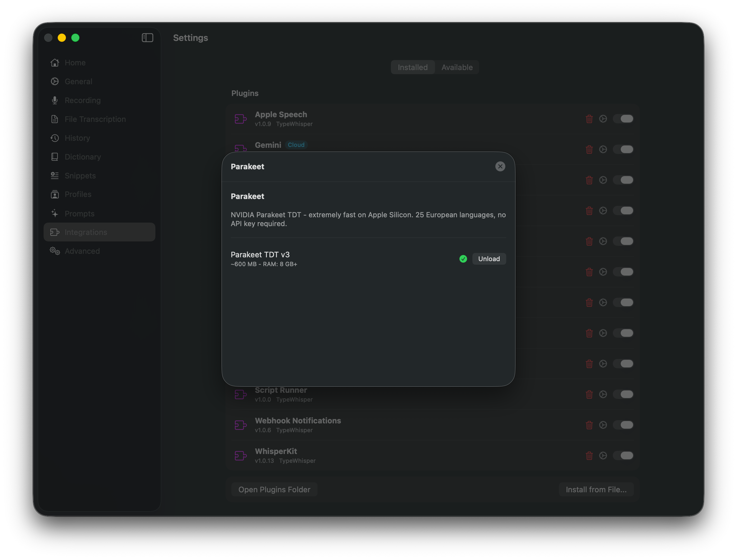
Task: Toggle the Webhook Notifications plugin
Action: [623, 425]
